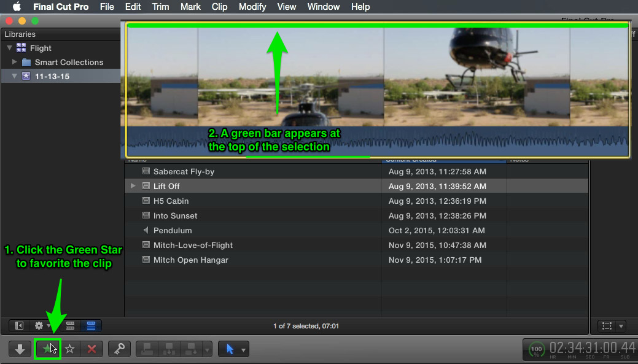Select the Into Sunset clip name

pyautogui.click(x=176, y=215)
